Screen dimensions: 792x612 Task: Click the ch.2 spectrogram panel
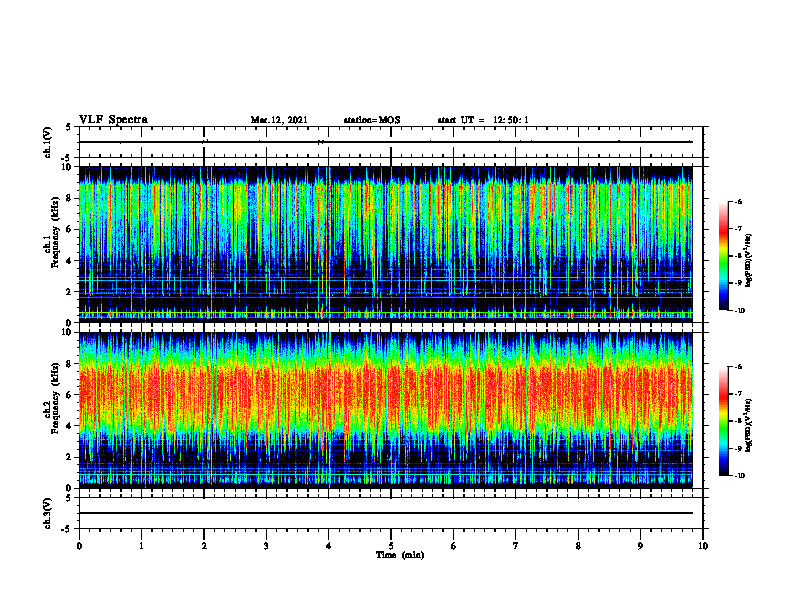tap(386, 410)
